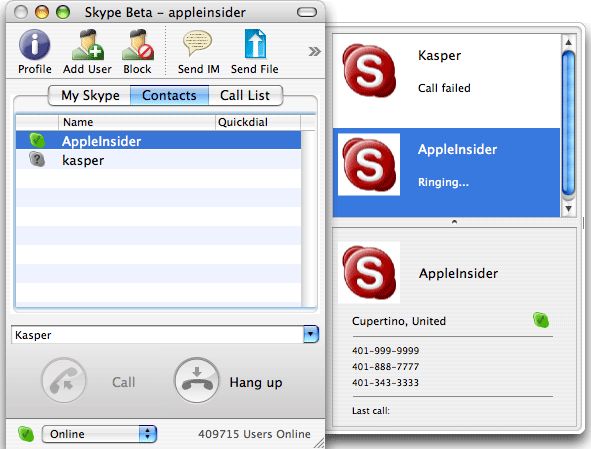Select the kasper contact row

158,160
